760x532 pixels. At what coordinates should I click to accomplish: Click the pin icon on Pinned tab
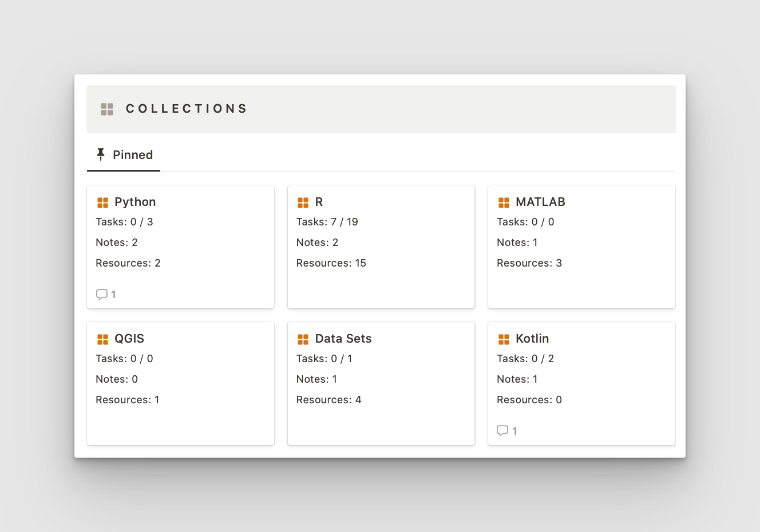click(x=101, y=154)
